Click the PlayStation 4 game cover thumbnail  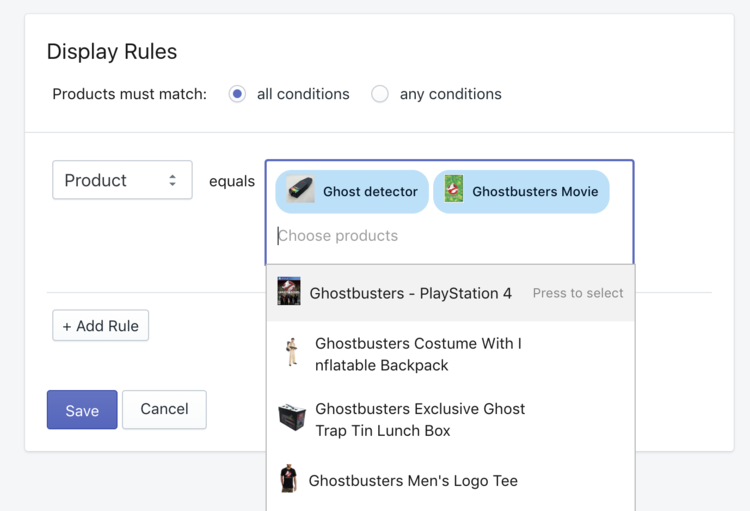[289, 292]
